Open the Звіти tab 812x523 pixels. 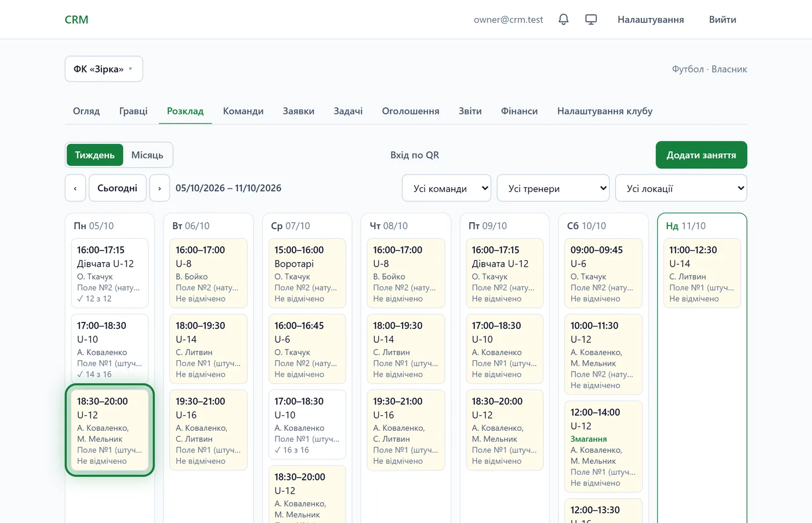(x=470, y=111)
